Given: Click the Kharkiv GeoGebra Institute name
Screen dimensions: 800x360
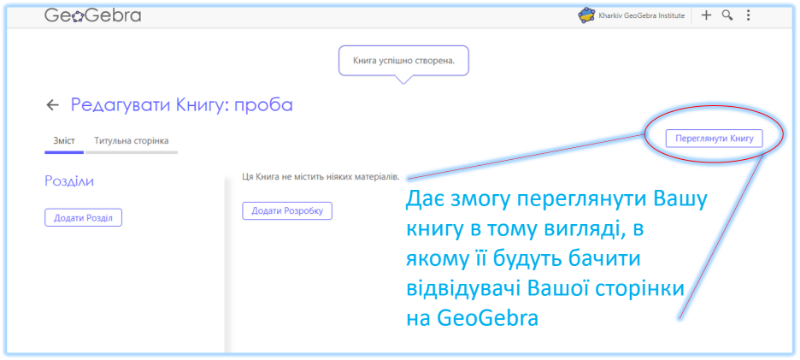Looking at the screenshot, I should [x=641, y=16].
